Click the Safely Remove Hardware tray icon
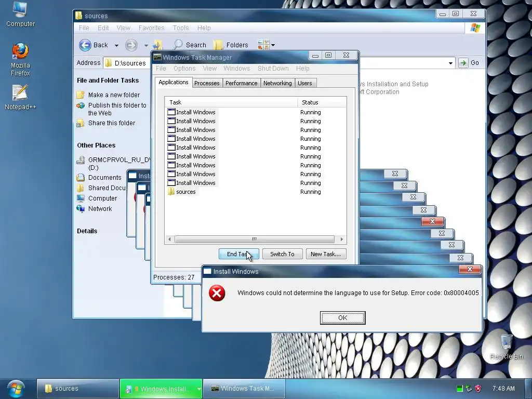 point(469,389)
